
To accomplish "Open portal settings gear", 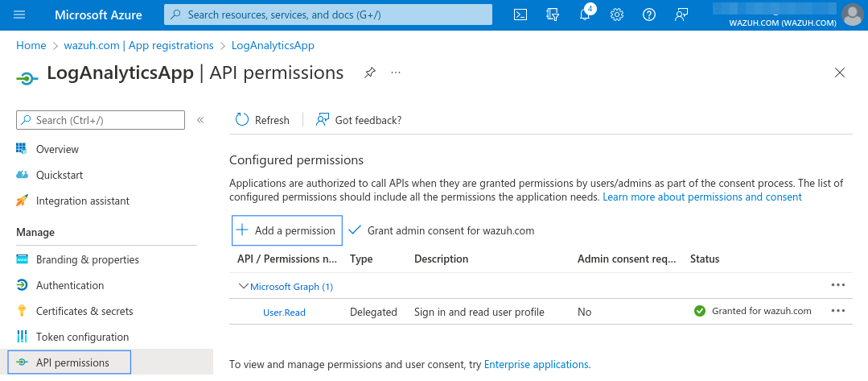I will [617, 15].
